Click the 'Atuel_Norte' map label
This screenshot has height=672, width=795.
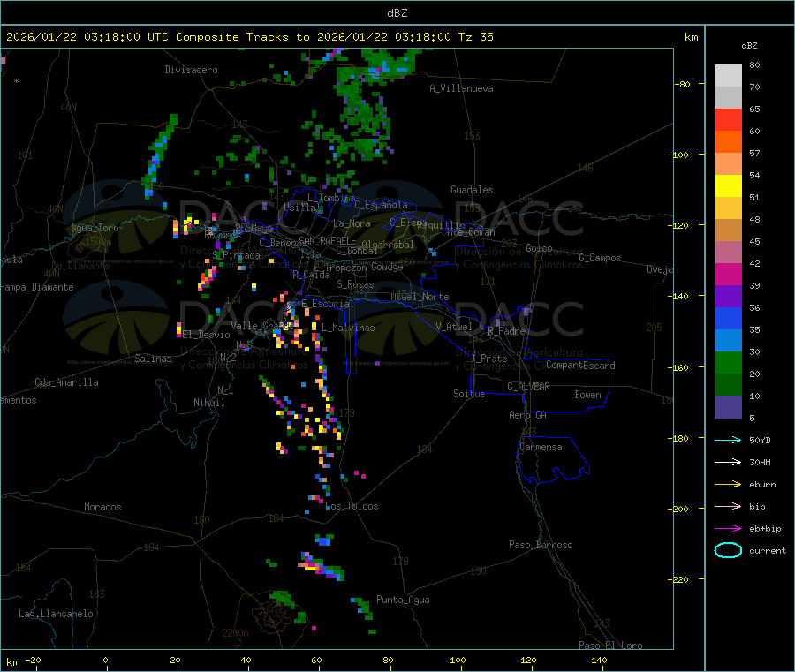click(x=420, y=297)
